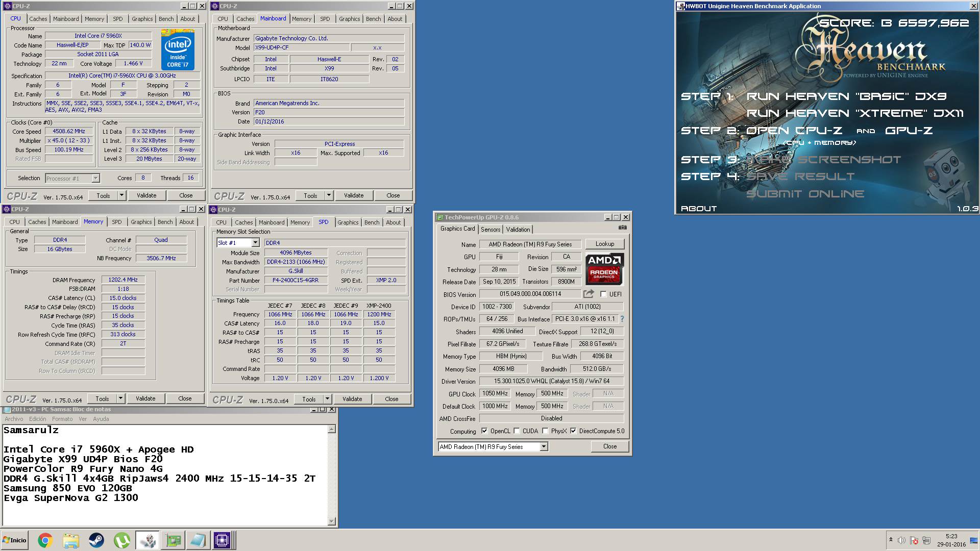Toggle CUDA checkbox in GPU-Z
Screen dimensions: 980x551
point(517,431)
